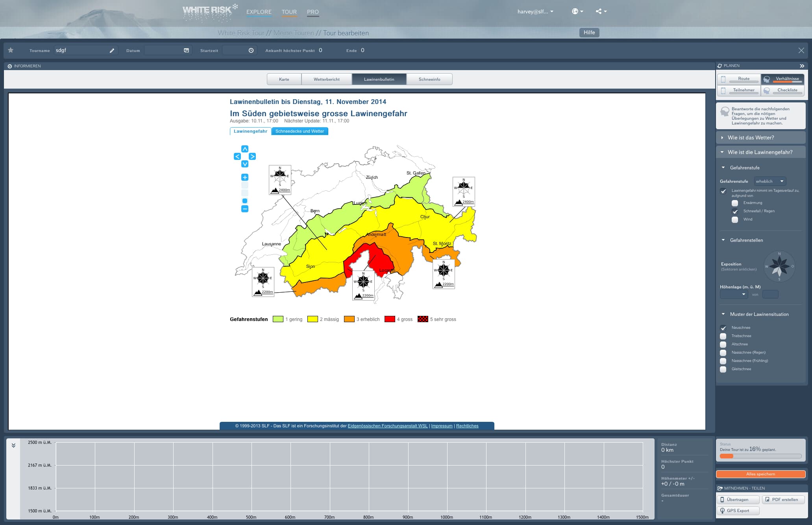Click the pencil icon beside tour name

(112, 50)
